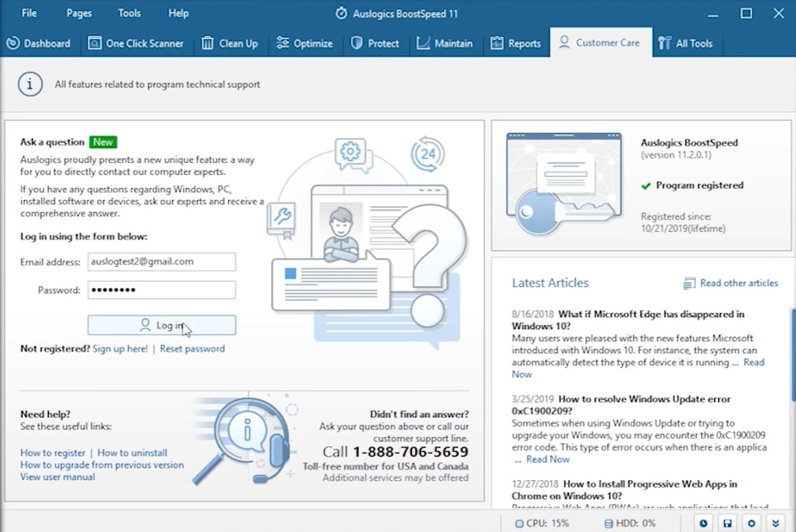The image size is (796, 532).
Task: Click the Customer Care person icon
Action: coord(565,42)
